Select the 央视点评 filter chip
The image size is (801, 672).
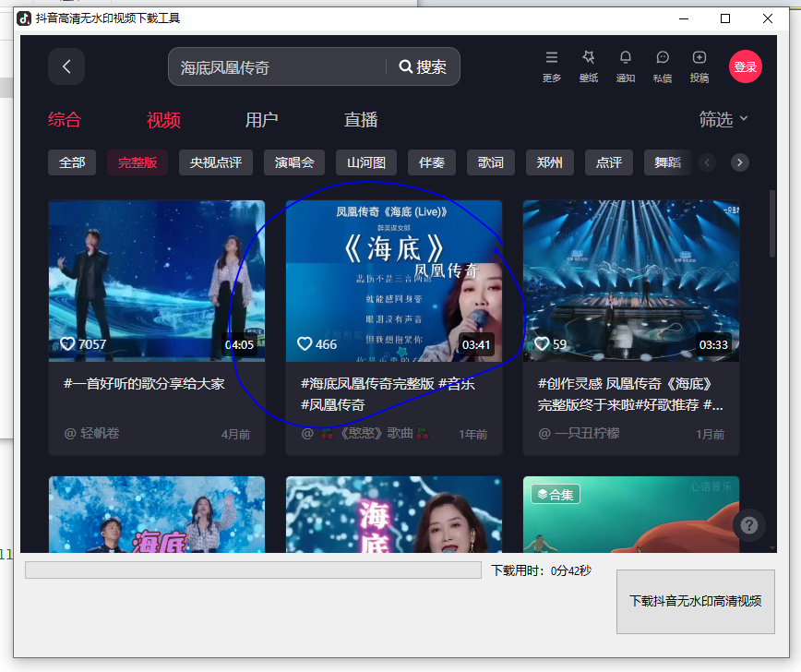point(216,162)
